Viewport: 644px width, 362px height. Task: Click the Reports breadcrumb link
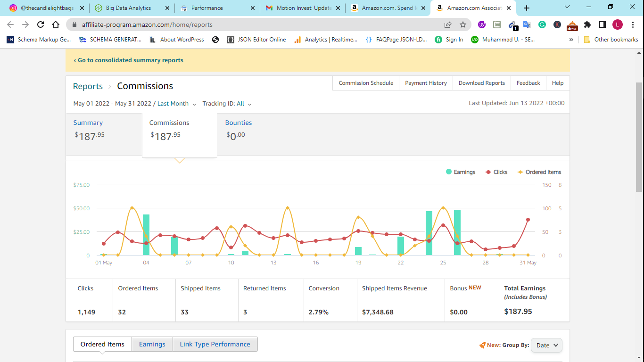click(x=88, y=86)
